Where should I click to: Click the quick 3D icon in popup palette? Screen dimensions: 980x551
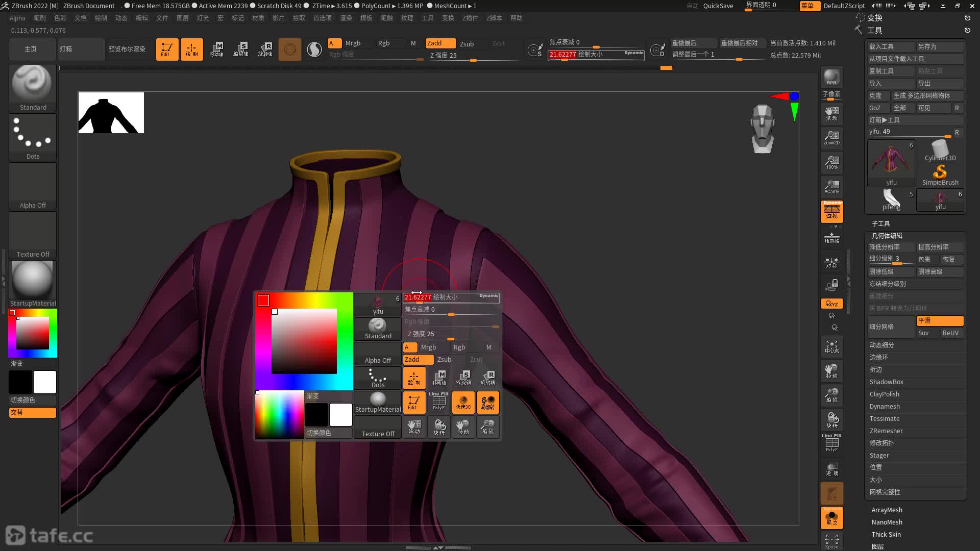[x=463, y=403]
